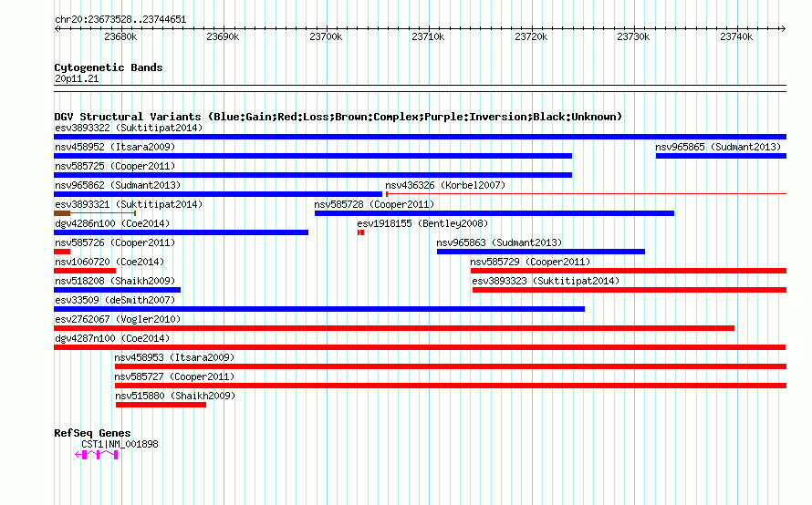This screenshot has height=505, width=812.
Task: Click the esv33509 blue gain bar
Action: (319, 309)
